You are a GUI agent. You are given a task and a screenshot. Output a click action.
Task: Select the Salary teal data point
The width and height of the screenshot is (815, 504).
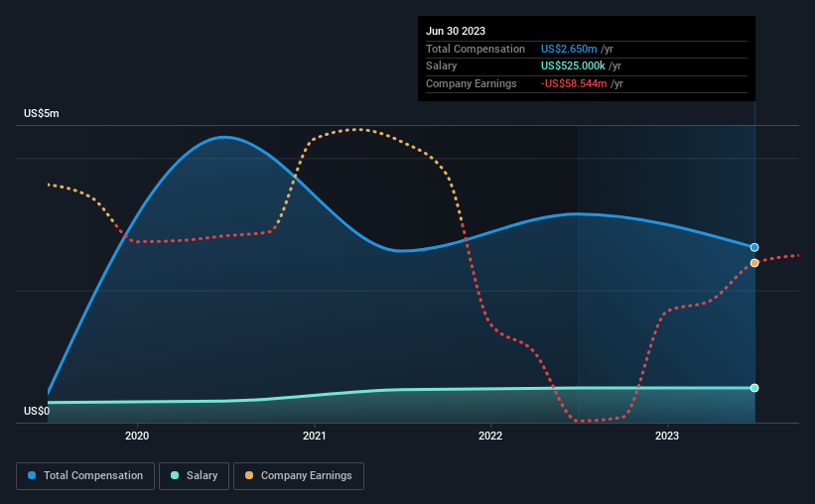[754, 388]
